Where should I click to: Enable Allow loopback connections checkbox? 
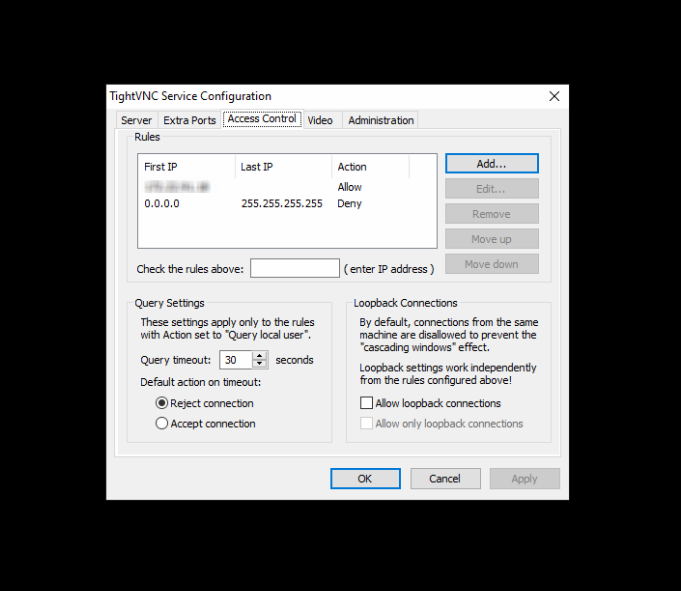366,404
